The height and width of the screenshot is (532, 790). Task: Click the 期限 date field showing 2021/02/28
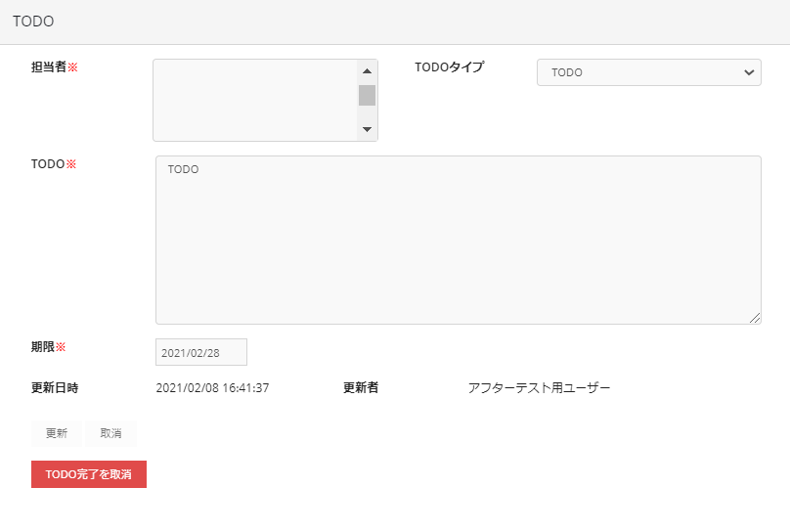tap(200, 352)
